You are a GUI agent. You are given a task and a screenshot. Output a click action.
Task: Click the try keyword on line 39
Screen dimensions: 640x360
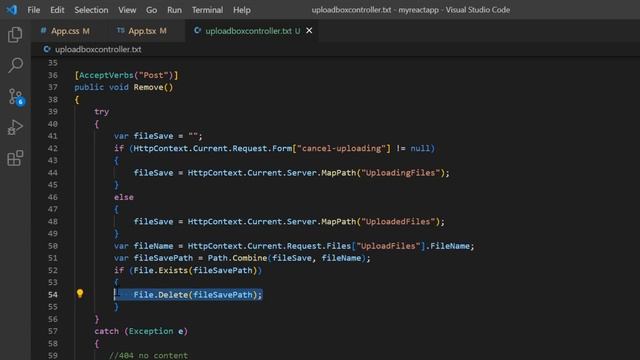click(x=102, y=111)
